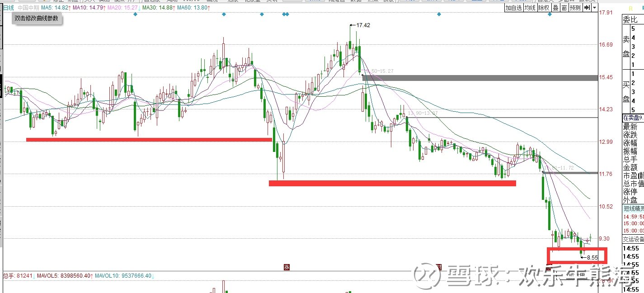
Task: Click the first blue diamond marker on the left
Action: coord(135,14)
